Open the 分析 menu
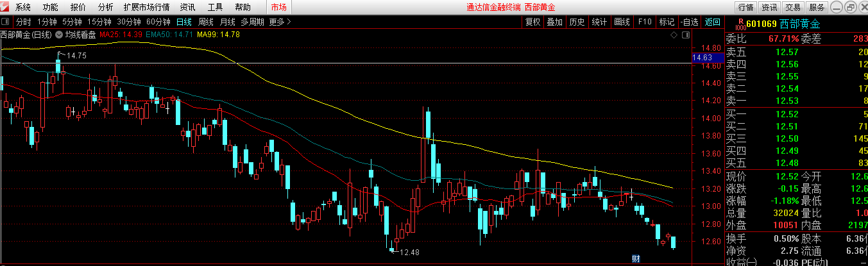The height and width of the screenshot is (266, 868). (x=106, y=7)
